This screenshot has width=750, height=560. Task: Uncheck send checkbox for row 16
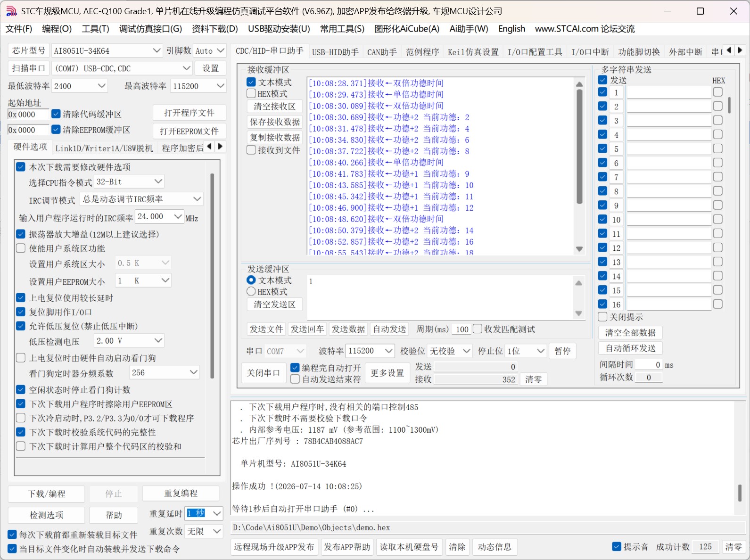(x=602, y=304)
